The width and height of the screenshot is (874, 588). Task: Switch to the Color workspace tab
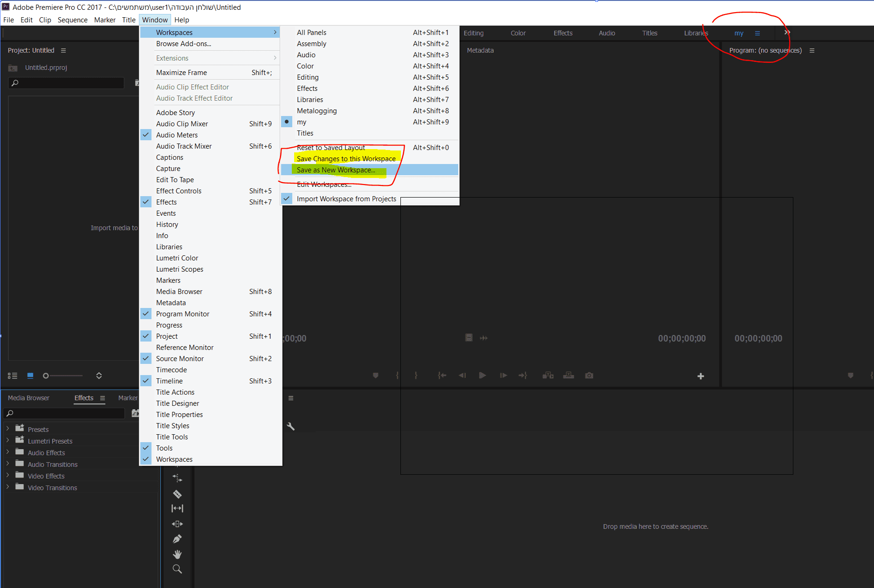(518, 33)
